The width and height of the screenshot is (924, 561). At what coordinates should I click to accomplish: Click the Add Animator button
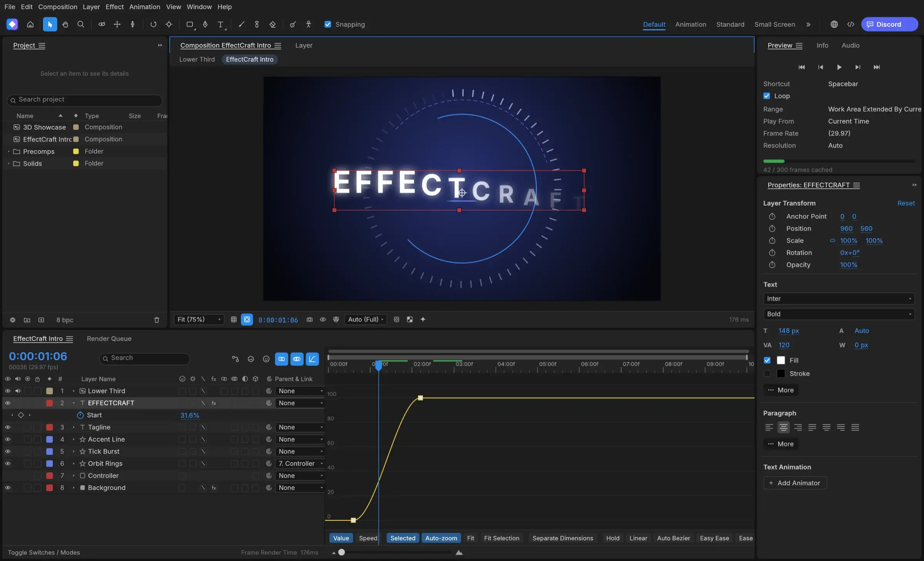(795, 483)
